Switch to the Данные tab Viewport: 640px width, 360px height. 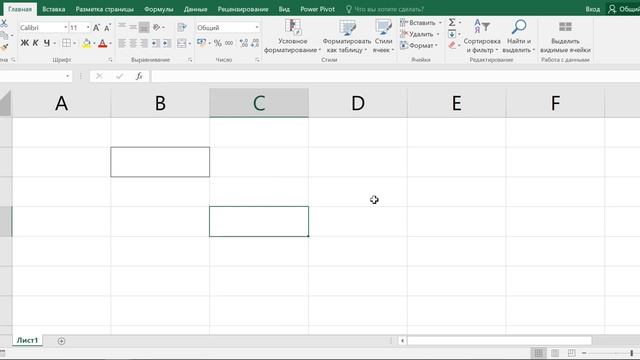[x=196, y=9]
